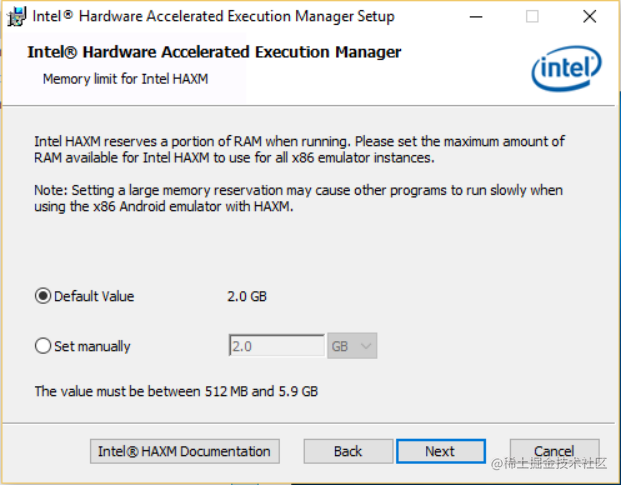Image resolution: width=622 pixels, height=485 pixels.
Task: Go Back to the previous setup step
Action: tap(348, 451)
